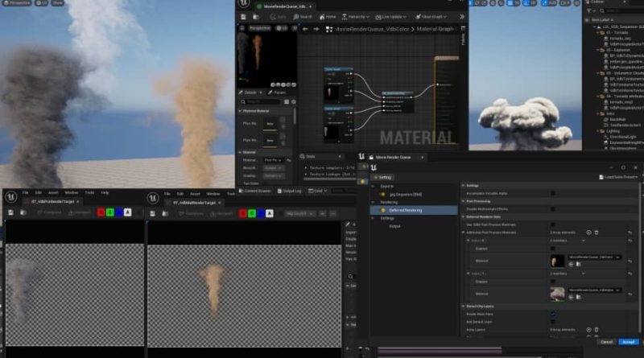This screenshot has height=358, width=644.
Task: Select the Movie Render Queue tab
Action: [393, 157]
